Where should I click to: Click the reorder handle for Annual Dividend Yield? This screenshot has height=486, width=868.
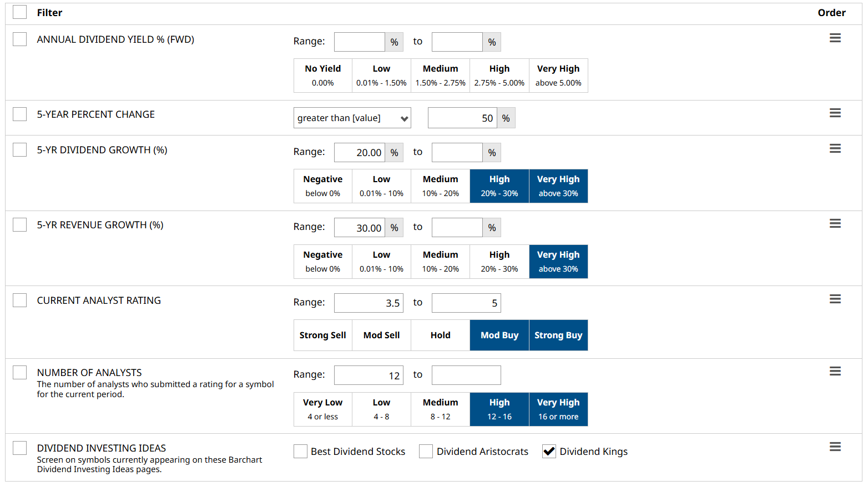tap(835, 38)
